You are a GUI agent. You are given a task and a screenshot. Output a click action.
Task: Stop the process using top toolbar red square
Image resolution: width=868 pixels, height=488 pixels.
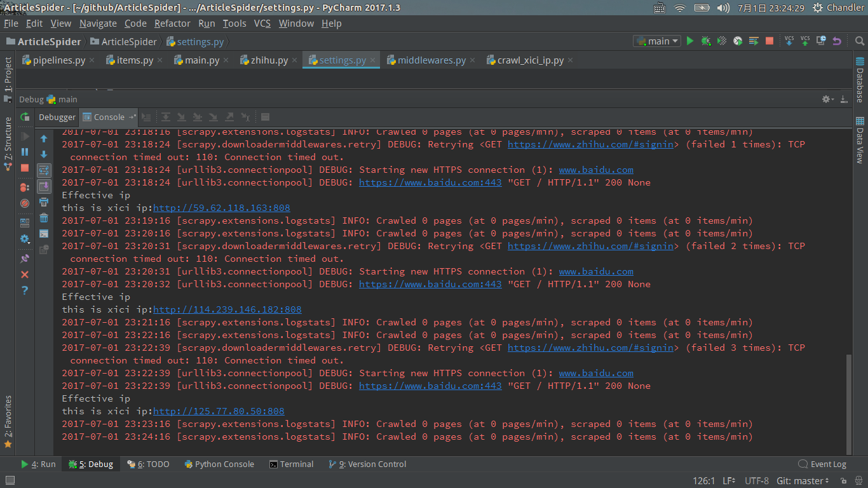[x=770, y=41]
